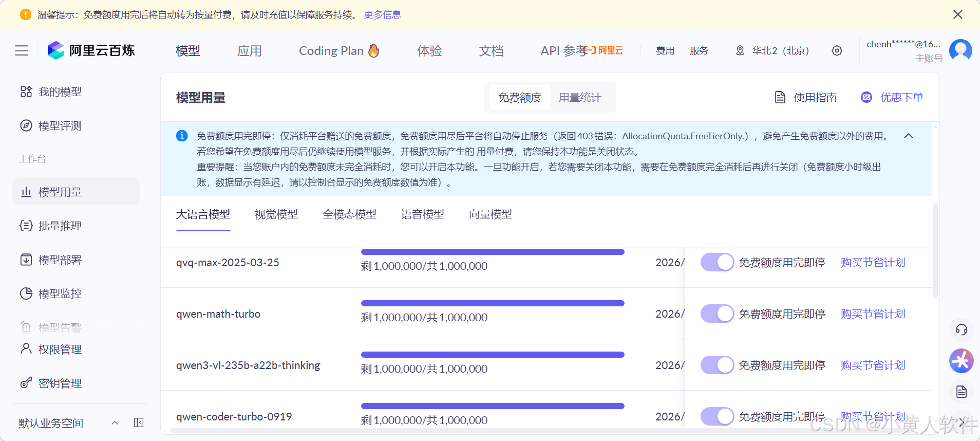Click the usage guide document icon
The image size is (980, 441).
coord(780,97)
